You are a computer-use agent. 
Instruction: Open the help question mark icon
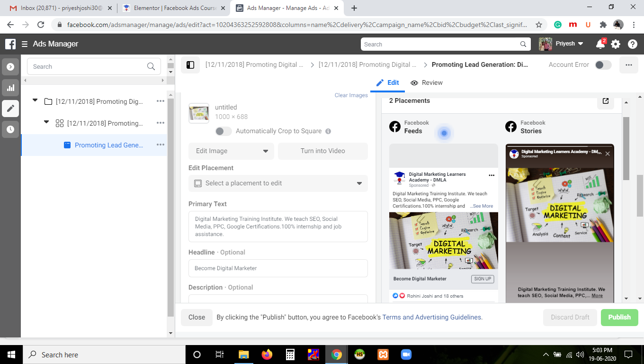[633, 44]
